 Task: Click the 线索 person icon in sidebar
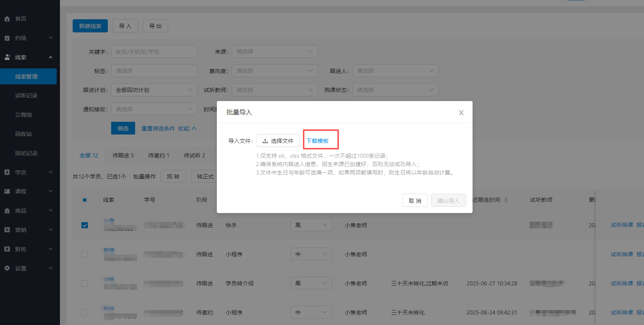(7, 57)
